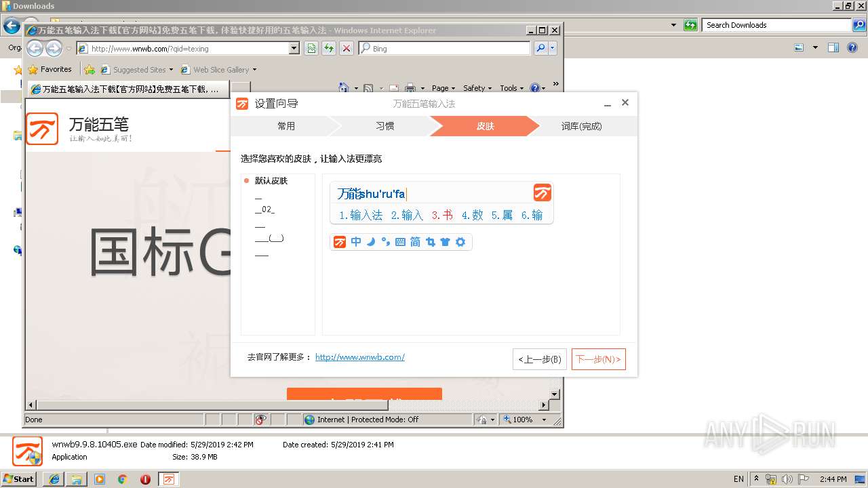The width and height of the screenshot is (868, 488).
Task: Go to the 常用 wizard step
Action: [x=286, y=126]
